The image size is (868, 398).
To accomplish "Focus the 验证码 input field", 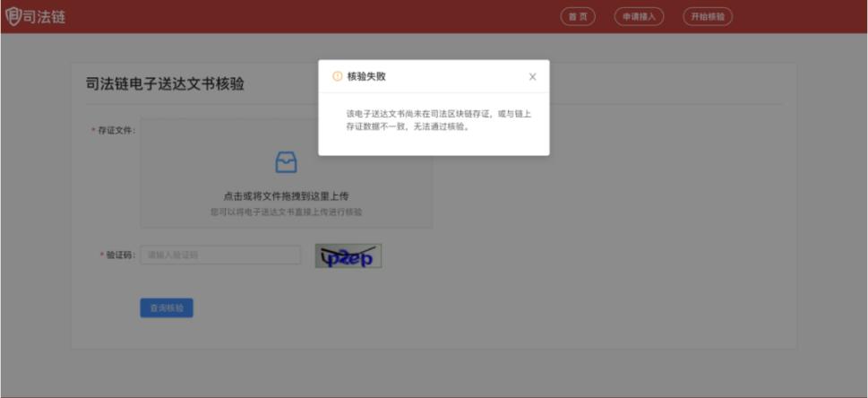I will click(x=220, y=255).
